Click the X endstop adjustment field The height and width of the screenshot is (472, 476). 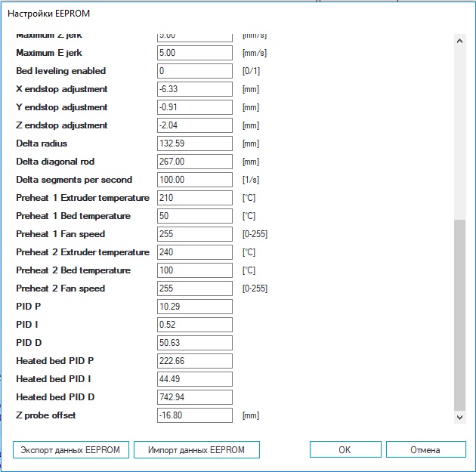(195, 89)
